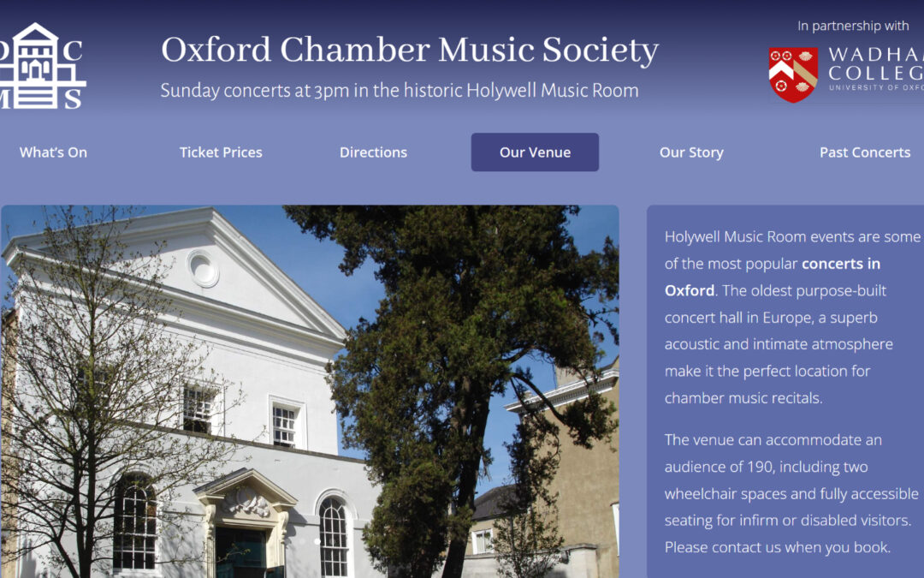924x578 pixels.
Task: Click the Oxford Chamber Music Society title
Action: [408, 51]
